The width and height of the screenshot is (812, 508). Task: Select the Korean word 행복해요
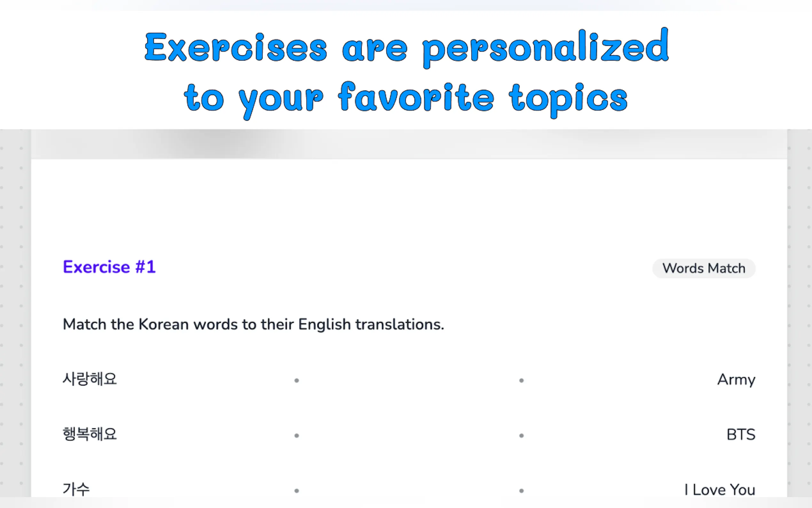pyautogui.click(x=90, y=434)
